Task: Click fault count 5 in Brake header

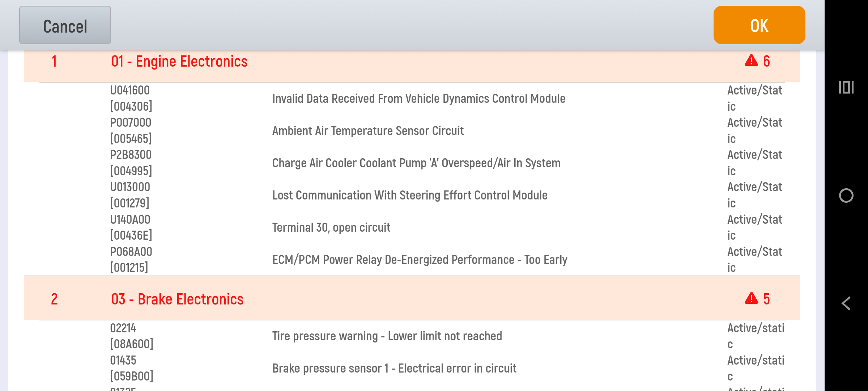Action: point(766,299)
